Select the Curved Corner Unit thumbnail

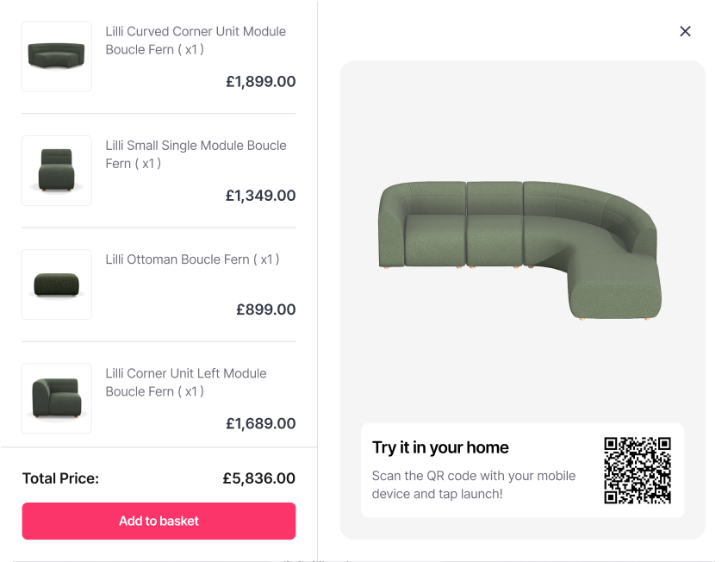(x=56, y=57)
